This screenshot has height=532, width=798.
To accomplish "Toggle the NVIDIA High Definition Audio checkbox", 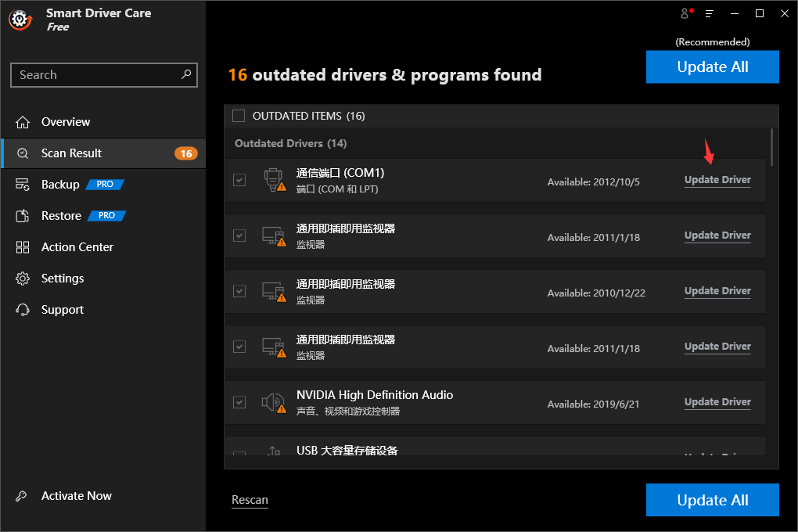I will click(239, 402).
